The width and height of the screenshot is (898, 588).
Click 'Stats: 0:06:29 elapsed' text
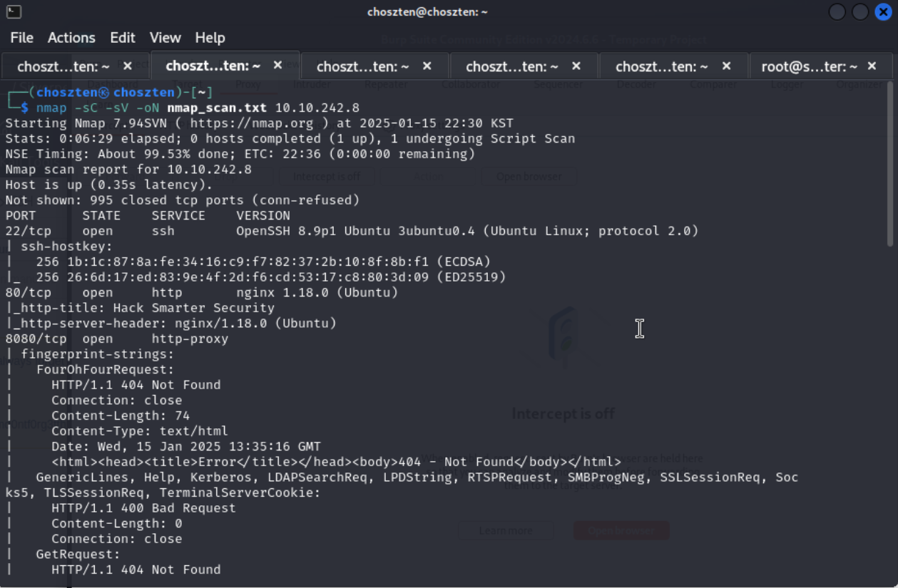[x=91, y=138]
